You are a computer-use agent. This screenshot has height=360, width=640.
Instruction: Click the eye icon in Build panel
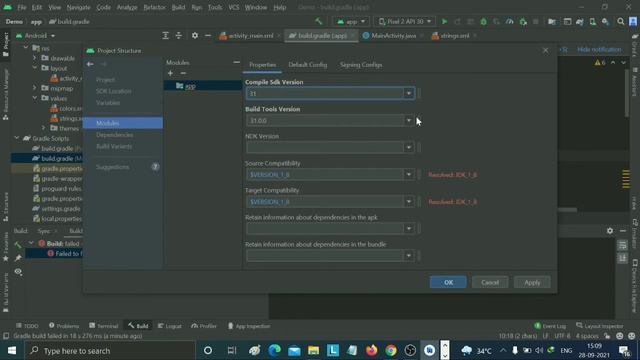point(18,271)
